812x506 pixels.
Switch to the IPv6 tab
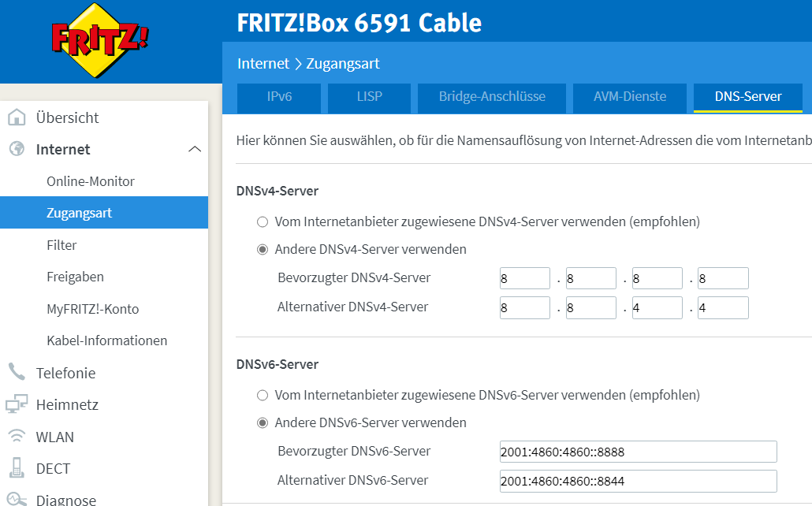(279, 98)
